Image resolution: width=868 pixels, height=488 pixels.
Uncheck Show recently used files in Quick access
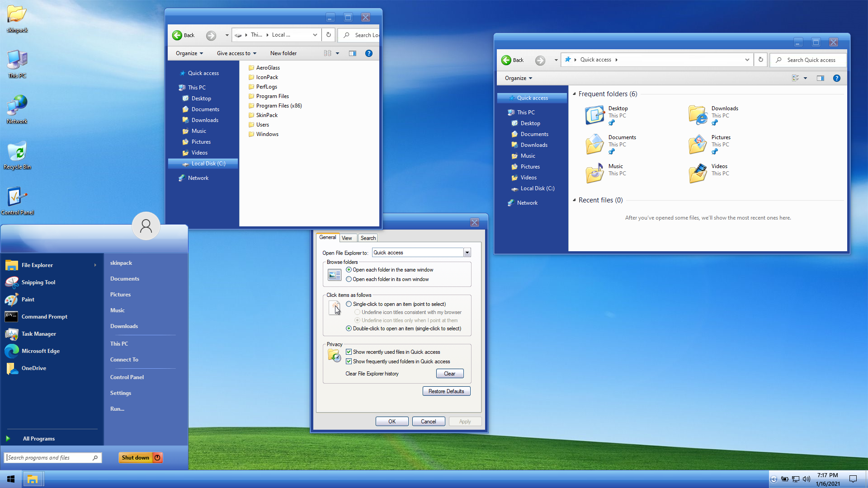(x=349, y=352)
